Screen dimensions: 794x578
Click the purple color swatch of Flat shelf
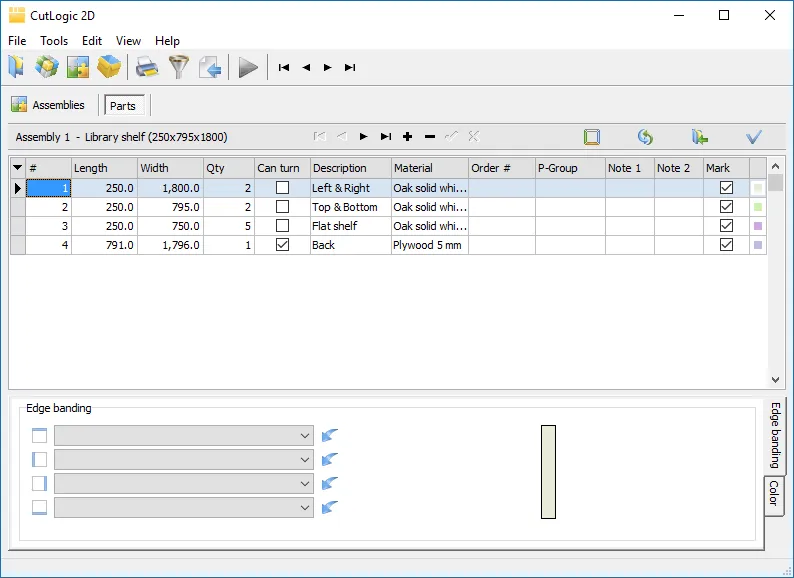(758, 226)
